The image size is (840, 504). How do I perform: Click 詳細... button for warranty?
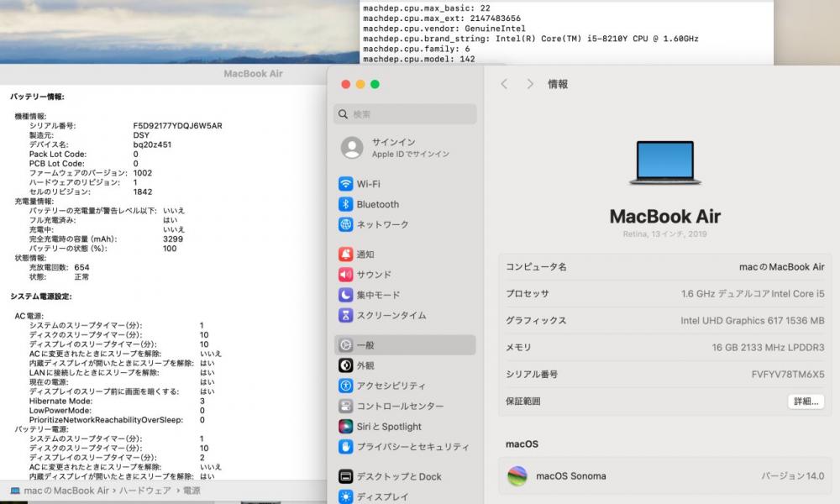coord(806,402)
